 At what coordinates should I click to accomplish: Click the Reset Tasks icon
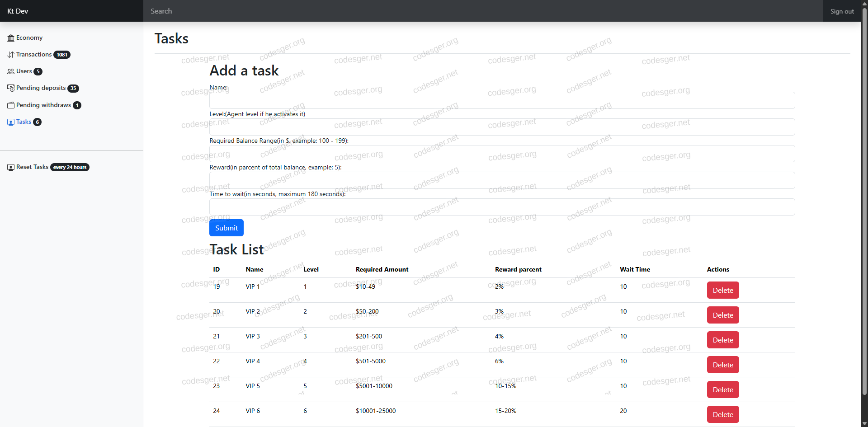pyautogui.click(x=11, y=167)
